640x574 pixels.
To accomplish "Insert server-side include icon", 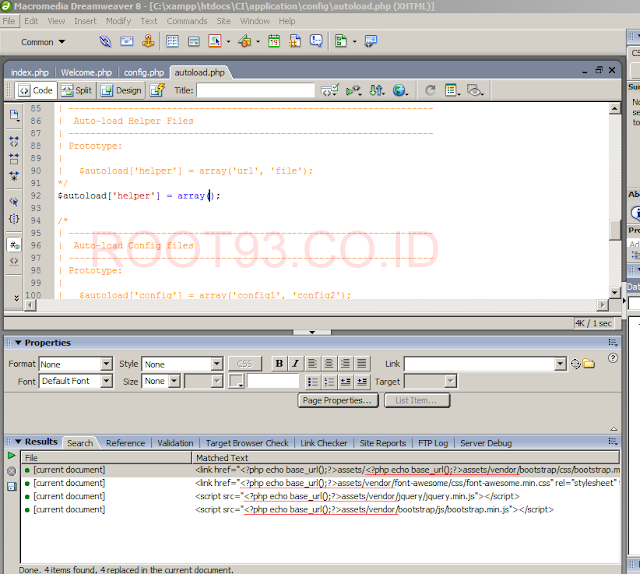I will click(295, 41).
